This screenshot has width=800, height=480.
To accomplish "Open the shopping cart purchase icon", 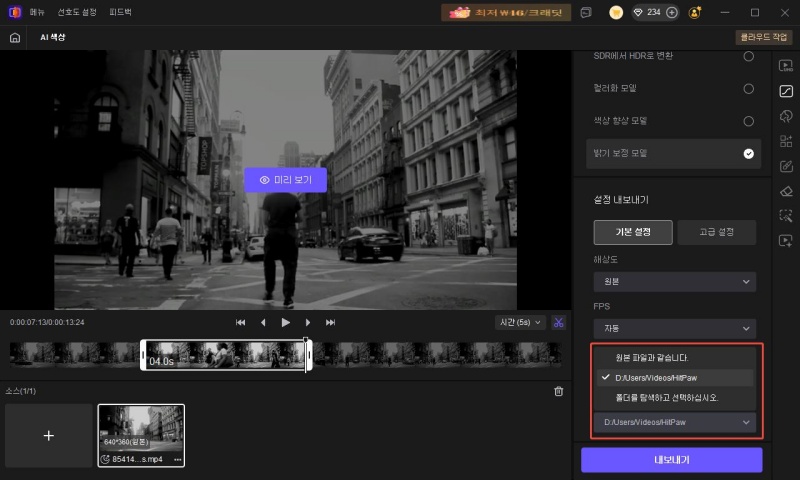I will tap(616, 13).
